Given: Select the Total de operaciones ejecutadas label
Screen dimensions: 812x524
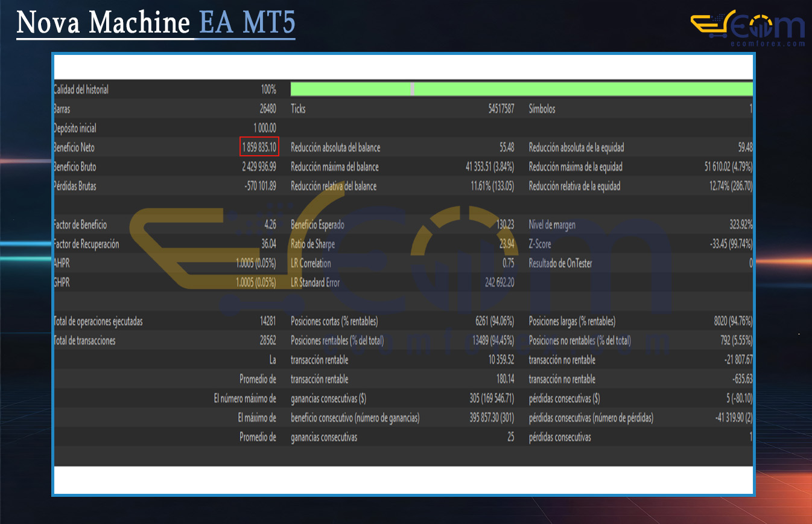Looking at the screenshot, I should point(98,321).
